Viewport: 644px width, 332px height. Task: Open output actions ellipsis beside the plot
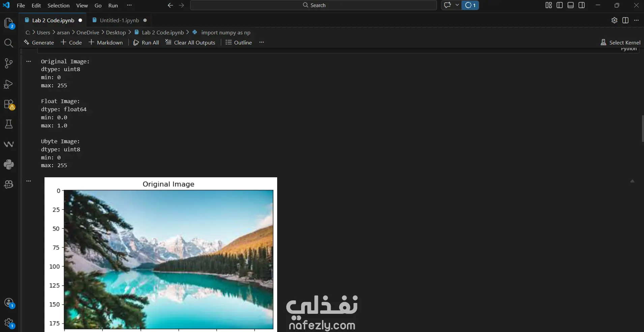(x=29, y=181)
